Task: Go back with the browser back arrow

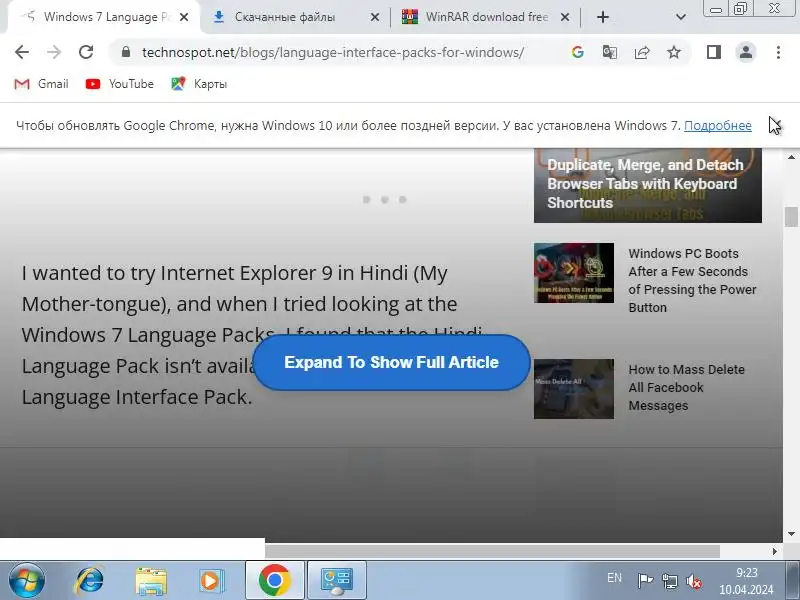Action: pos(22,52)
